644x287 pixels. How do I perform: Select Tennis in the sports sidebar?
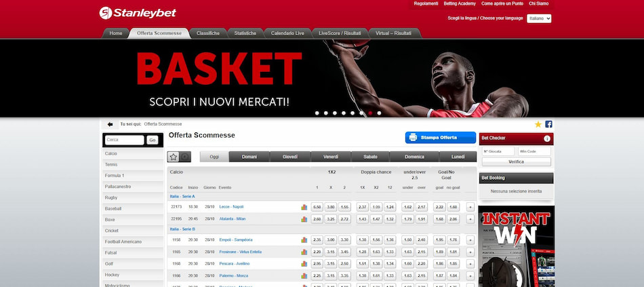[x=133, y=164]
